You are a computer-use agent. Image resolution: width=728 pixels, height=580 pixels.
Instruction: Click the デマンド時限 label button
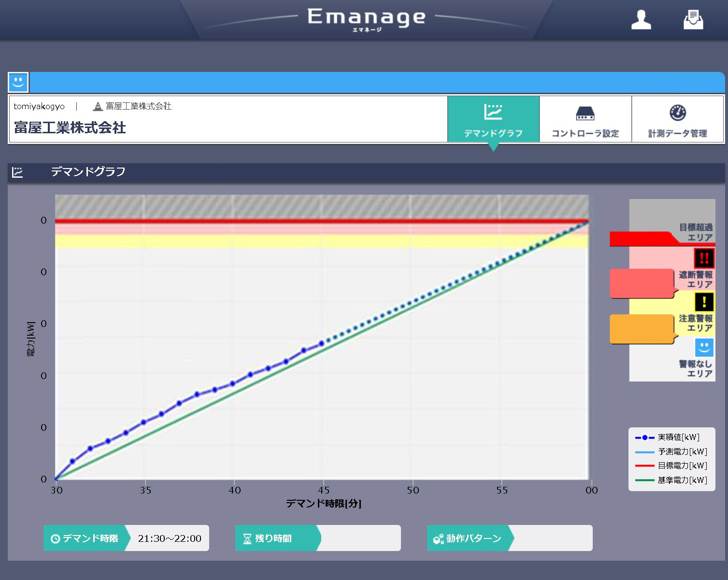coord(85,538)
